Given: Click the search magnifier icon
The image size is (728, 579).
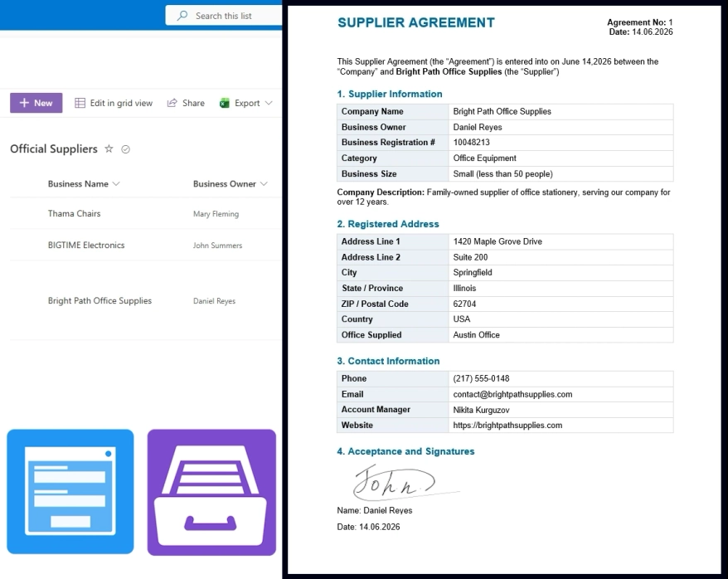Looking at the screenshot, I should (x=182, y=15).
